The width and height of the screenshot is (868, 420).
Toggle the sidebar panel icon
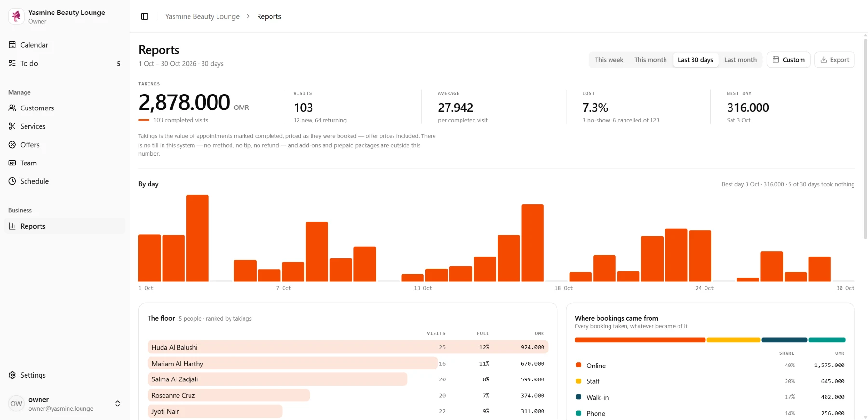point(144,16)
